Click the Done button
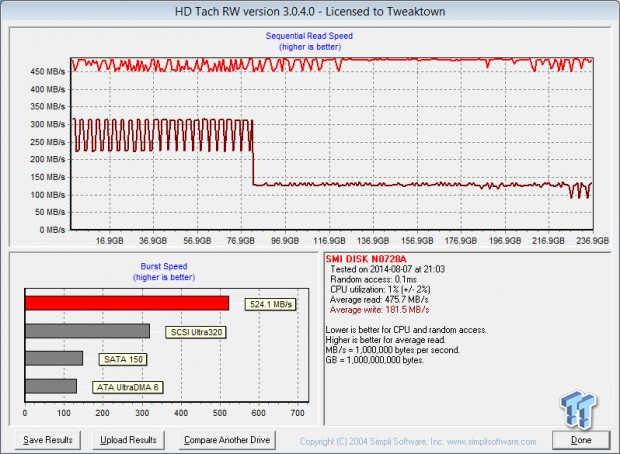620x454 pixels. (x=581, y=440)
